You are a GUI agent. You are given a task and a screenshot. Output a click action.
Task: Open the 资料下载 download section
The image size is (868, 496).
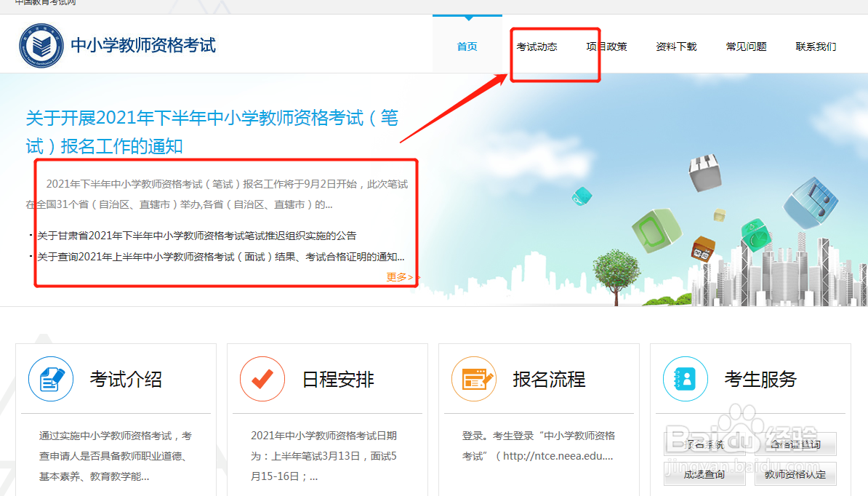(676, 45)
